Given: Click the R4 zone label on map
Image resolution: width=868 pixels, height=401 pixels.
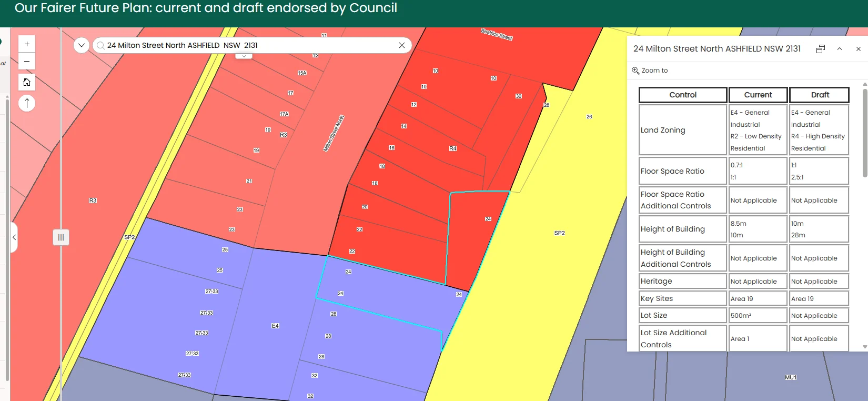Looking at the screenshot, I should click(x=453, y=148).
